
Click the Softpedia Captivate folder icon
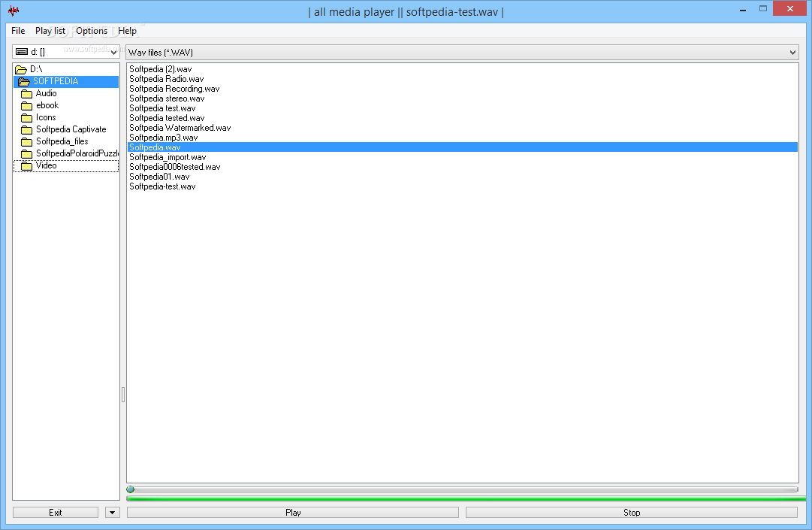click(26, 129)
